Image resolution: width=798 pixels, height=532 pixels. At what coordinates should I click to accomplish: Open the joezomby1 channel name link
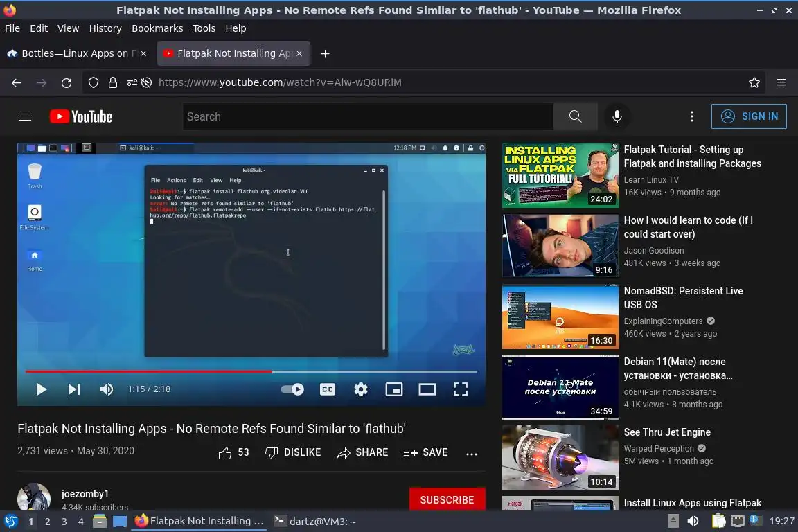click(85, 494)
